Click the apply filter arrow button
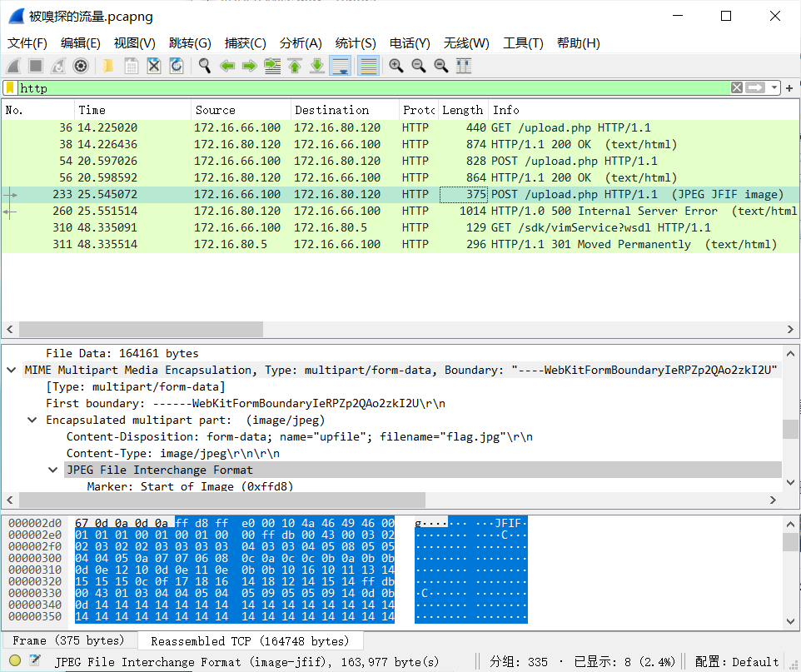 click(x=756, y=88)
